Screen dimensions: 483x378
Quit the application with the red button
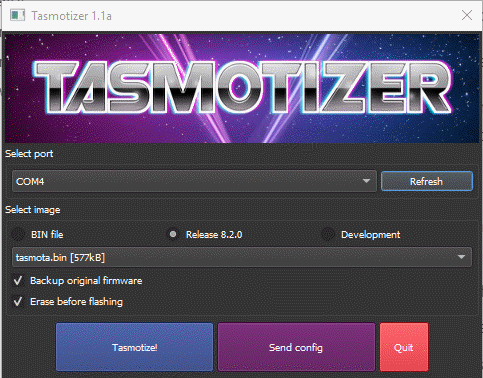pos(404,347)
